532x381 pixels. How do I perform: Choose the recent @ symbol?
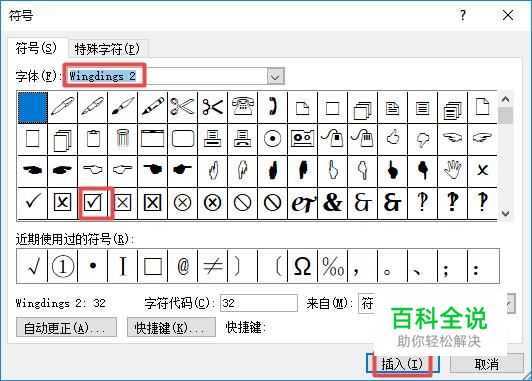[x=183, y=266]
